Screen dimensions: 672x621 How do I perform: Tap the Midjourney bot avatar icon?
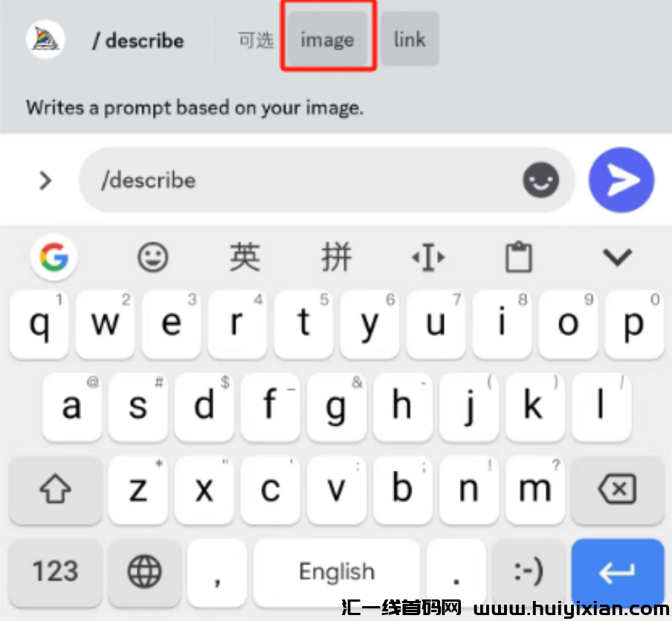coord(45,40)
